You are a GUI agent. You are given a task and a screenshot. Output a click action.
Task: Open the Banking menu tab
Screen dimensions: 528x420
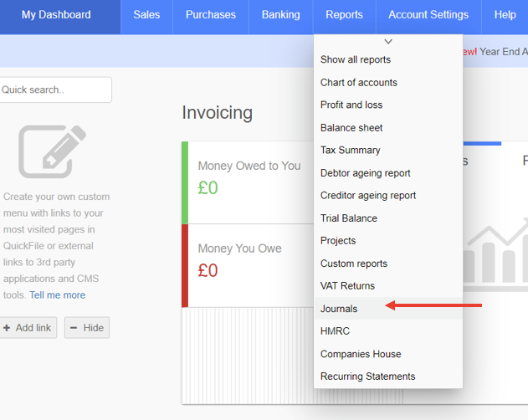tap(281, 15)
